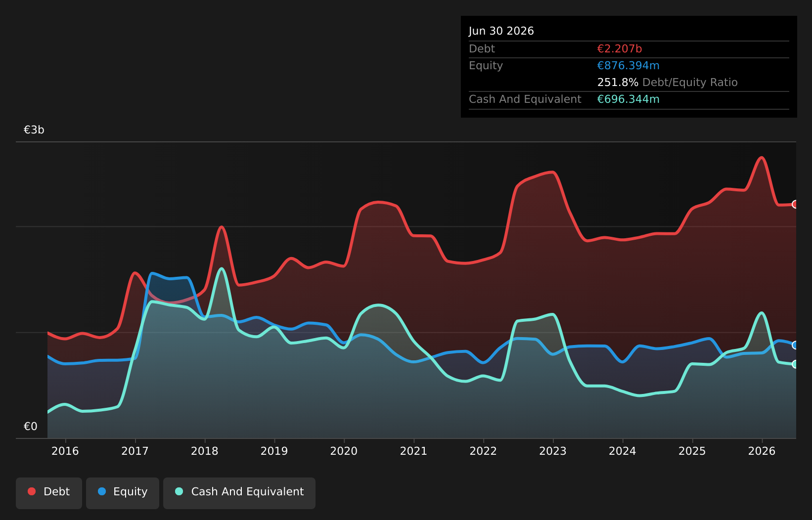Click the 2016 x-axis label
This screenshot has width=812, height=520.
65,451
